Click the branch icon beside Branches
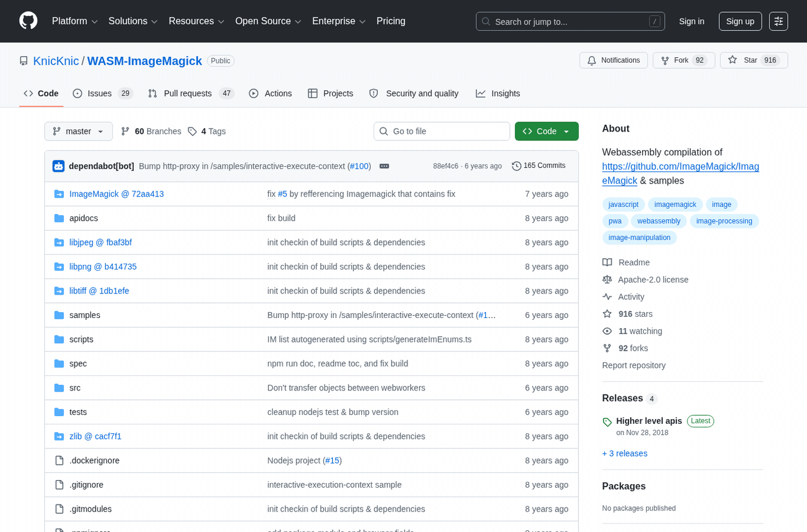Viewport: 807px width, 532px height. [126, 132]
